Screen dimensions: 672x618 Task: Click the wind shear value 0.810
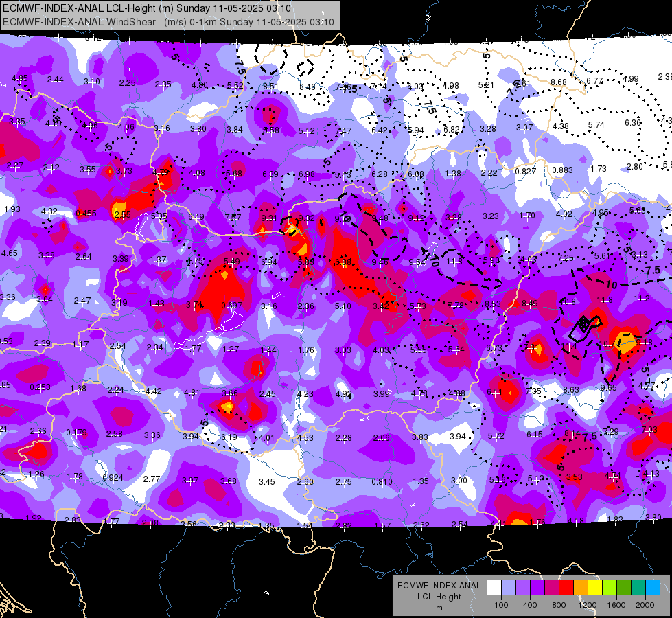click(x=382, y=481)
